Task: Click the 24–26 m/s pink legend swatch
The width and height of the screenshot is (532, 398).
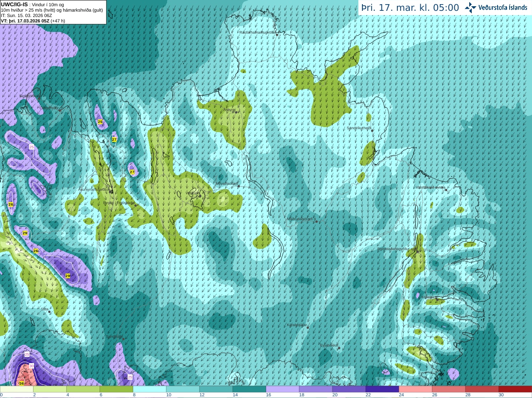Action: click(x=416, y=389)
